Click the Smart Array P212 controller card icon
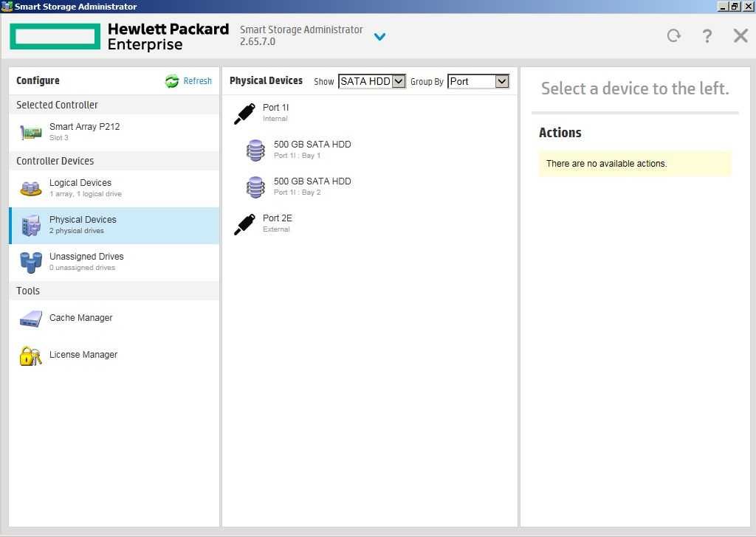 (x=30, y=132)
